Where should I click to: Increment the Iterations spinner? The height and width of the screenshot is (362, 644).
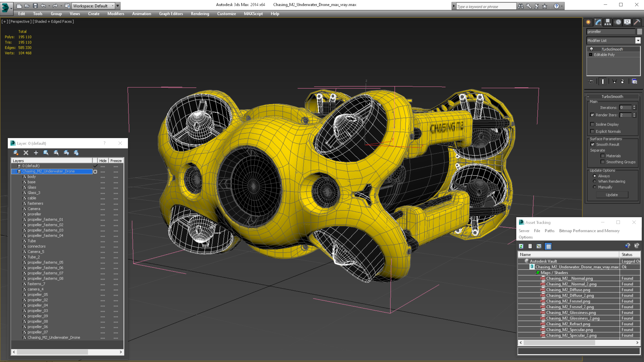(634, 106)
